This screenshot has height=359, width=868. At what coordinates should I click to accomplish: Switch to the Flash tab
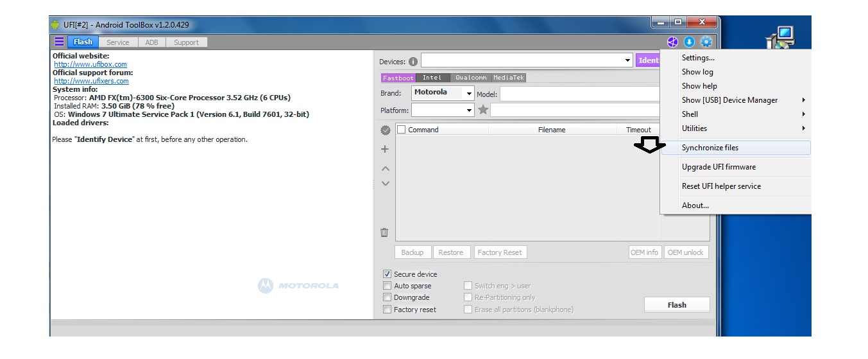coord(83,42)
